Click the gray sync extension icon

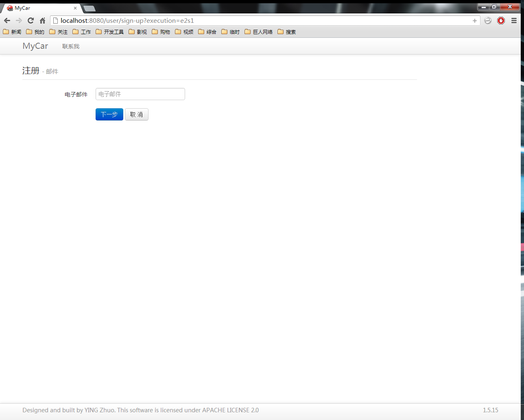click(488, 21)
